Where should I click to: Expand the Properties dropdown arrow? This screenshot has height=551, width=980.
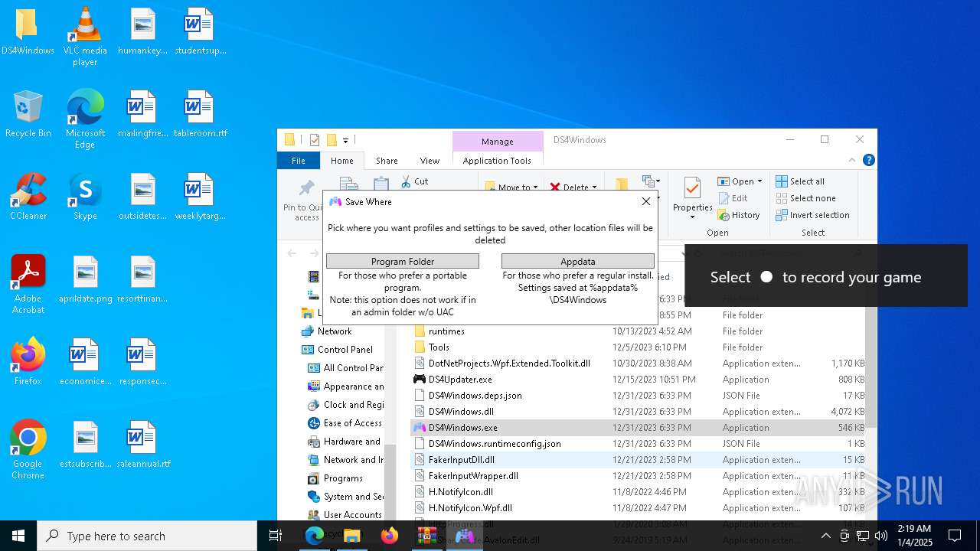pos(692,217)
